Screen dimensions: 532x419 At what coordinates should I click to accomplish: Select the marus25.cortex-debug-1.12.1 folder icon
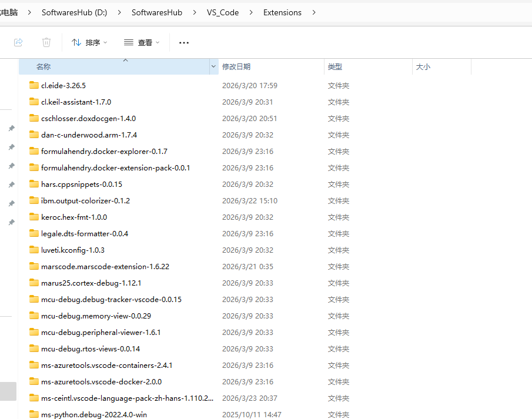pyautogui.click(x=34, y=283)
